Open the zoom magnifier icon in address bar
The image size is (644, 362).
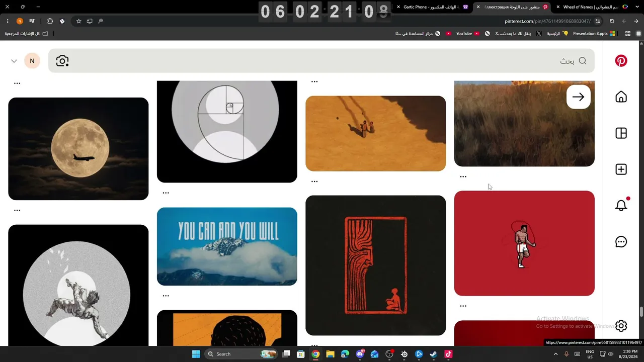tap(101, 21)
